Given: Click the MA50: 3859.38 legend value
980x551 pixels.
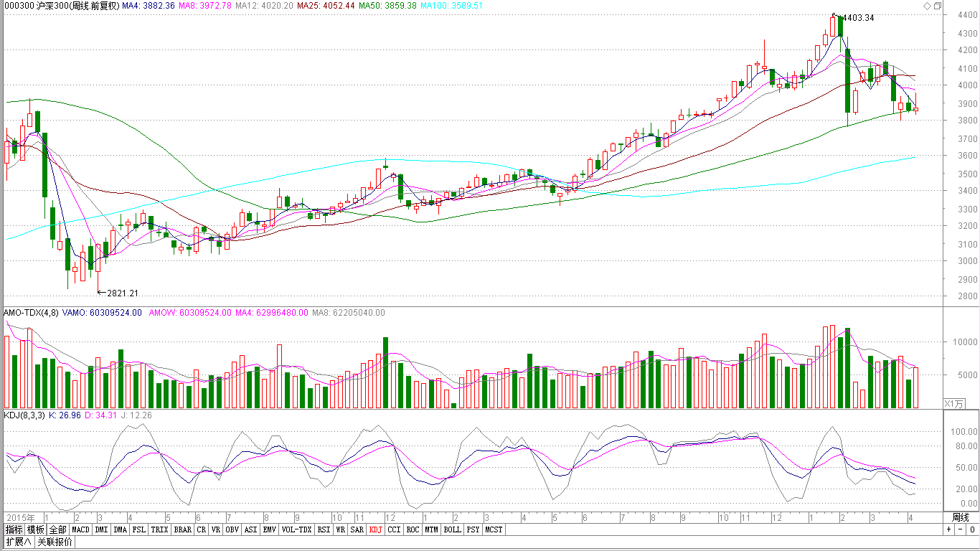Looking at the screenshot, I should tap(387, 6).
